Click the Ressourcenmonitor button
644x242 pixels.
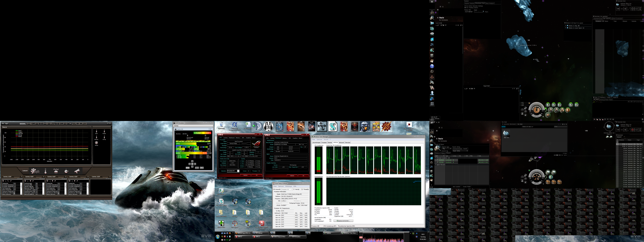[x=343, y=221]
